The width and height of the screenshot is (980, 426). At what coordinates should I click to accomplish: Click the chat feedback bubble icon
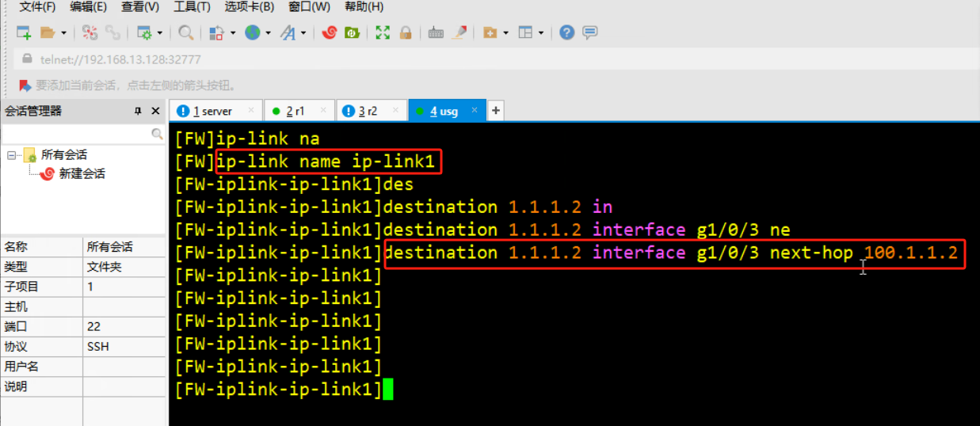(x=589, y=32)
